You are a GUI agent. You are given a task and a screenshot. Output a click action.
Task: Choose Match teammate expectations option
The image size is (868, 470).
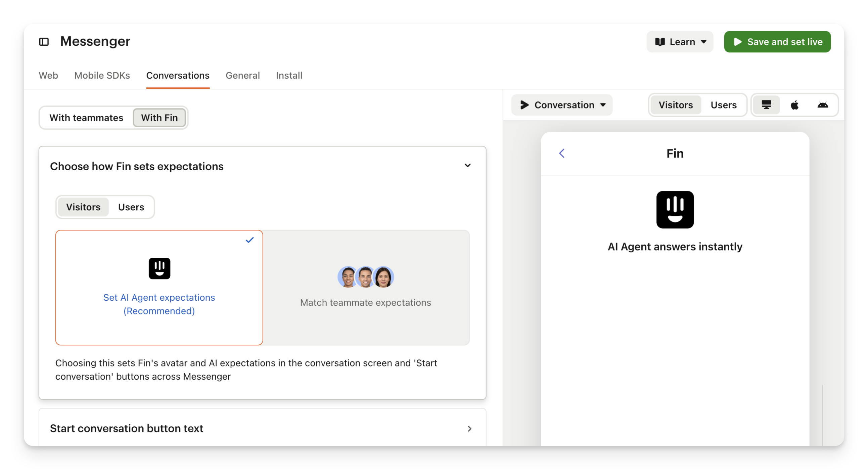coord(366,302)
